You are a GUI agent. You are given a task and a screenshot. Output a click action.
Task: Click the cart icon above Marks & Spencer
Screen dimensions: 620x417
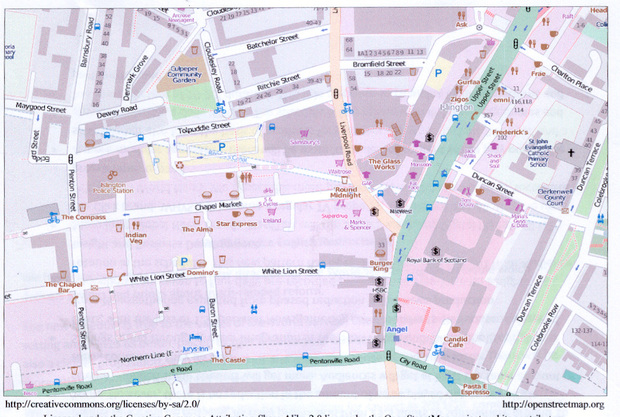click(x=357, y=213)
